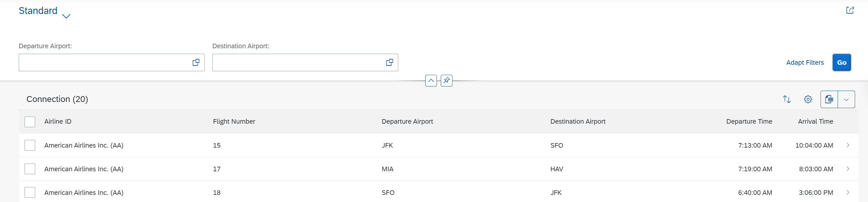The width and height of the screenshot is (868, 202).
Task: Export table to spreadsheet
Action: tap(829, 99)
